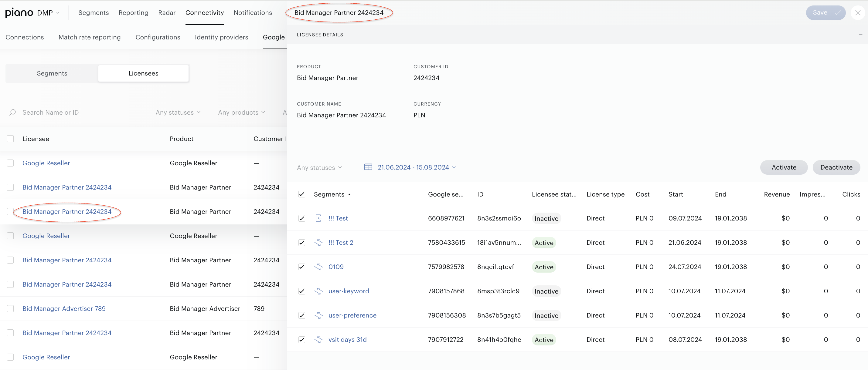Toggle the select-all segments checkbox

click(301, 194)
